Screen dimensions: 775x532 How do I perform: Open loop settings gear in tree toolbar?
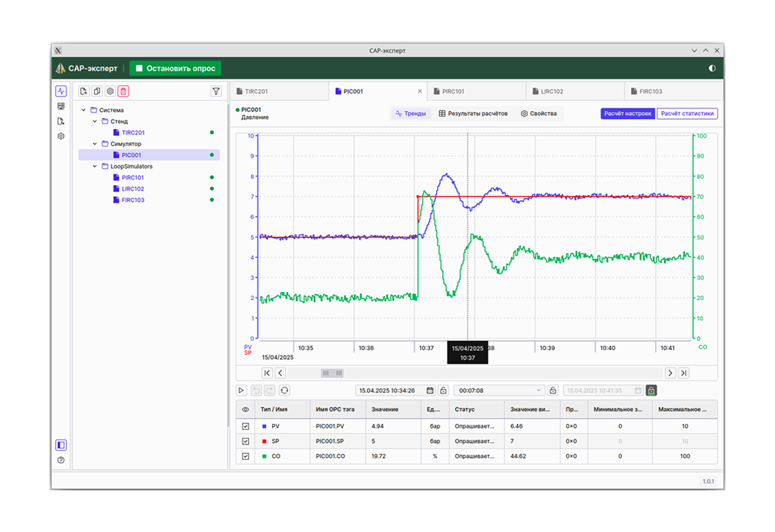[110, 91]
